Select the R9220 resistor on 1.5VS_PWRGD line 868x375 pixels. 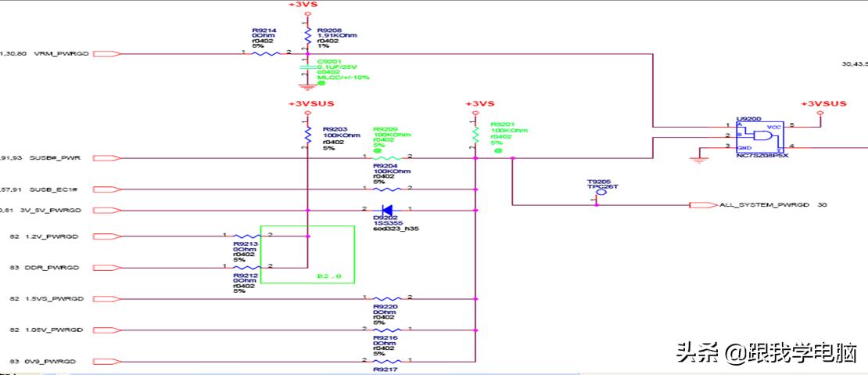pos(386,298)
